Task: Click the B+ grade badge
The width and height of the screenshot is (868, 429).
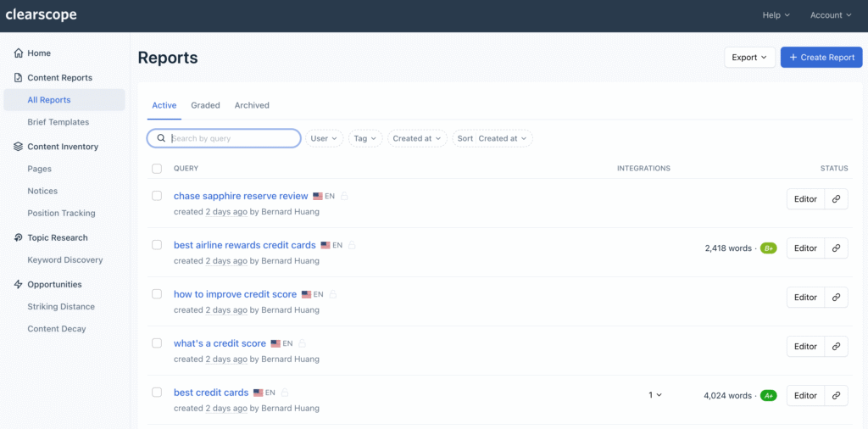Action: click(x=768, y=248)
